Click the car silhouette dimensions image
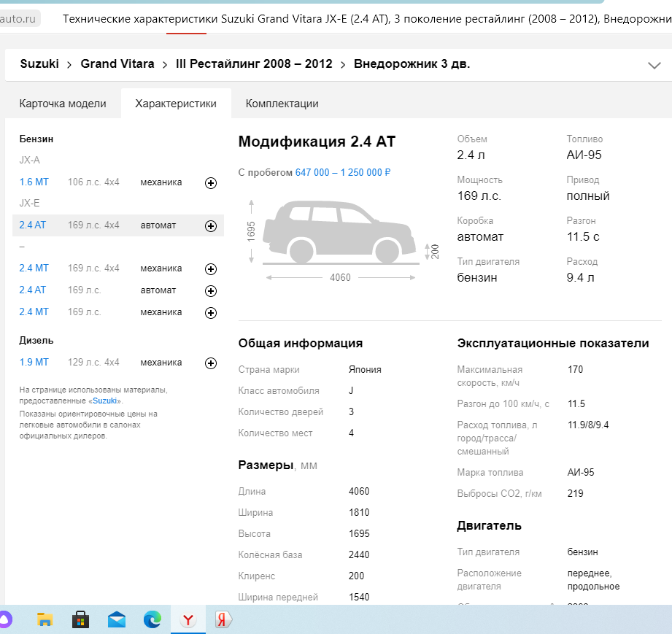The image size is (672, 634). tap(341, 232)
